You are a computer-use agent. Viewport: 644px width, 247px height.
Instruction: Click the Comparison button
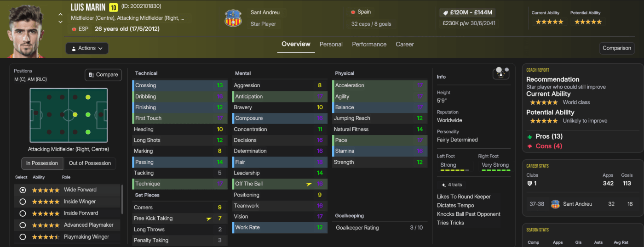pyautogui.click(x=617, y=48)
